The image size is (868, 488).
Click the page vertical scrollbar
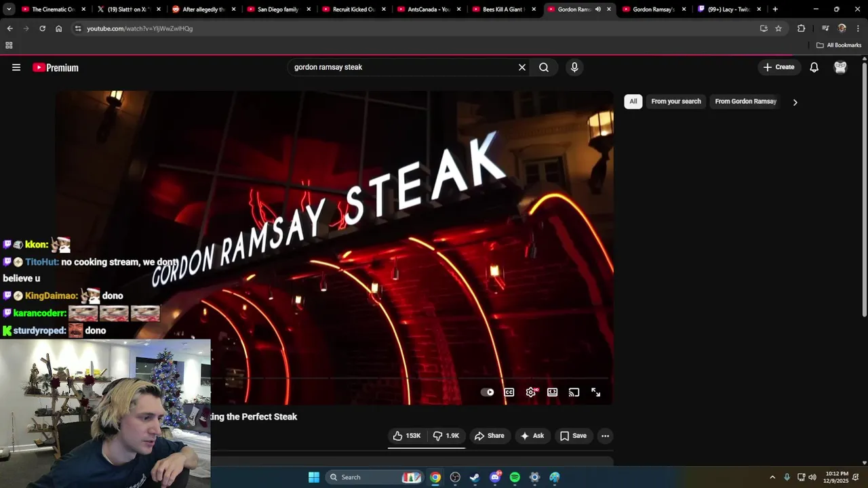tap(864, 188)
